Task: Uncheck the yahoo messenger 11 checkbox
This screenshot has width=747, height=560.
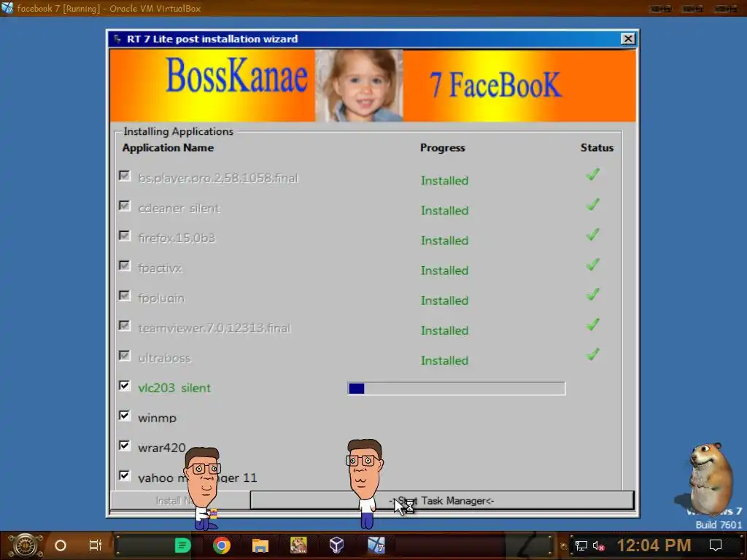Action: click(x=125, y=475)
